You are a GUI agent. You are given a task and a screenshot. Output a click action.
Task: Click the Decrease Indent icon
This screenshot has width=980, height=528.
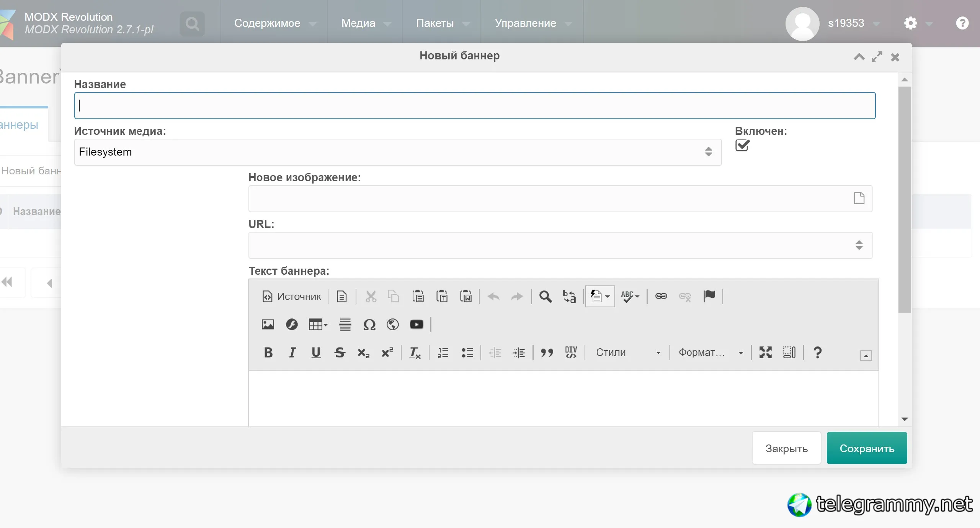point(495,353)
